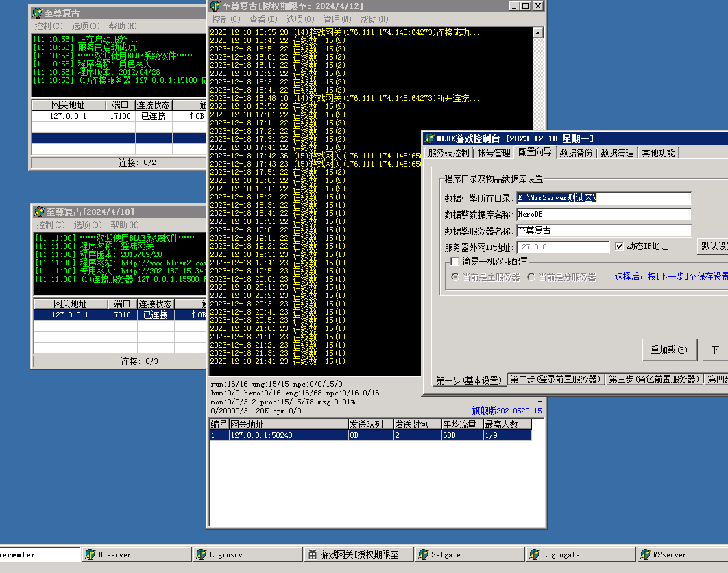This screenshot has height=573, width=728.
Task: Open 控制(C) menu in game gateway window
Action: (x=226, y=19)
